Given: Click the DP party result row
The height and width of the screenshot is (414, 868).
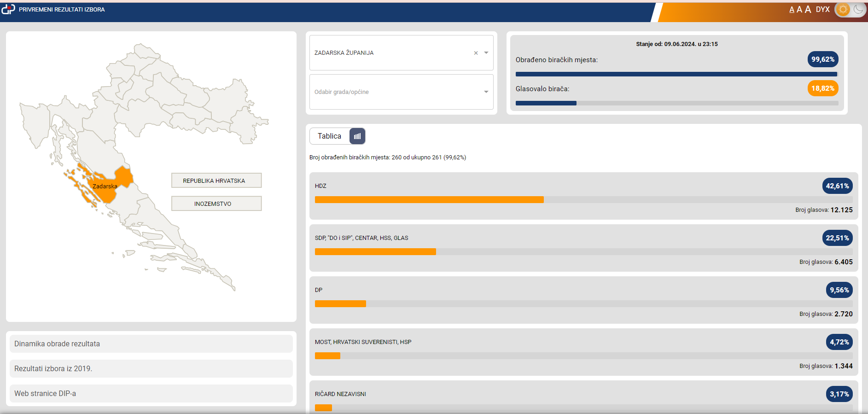Looking at the screenshot, I should click(x=583, y=300).
